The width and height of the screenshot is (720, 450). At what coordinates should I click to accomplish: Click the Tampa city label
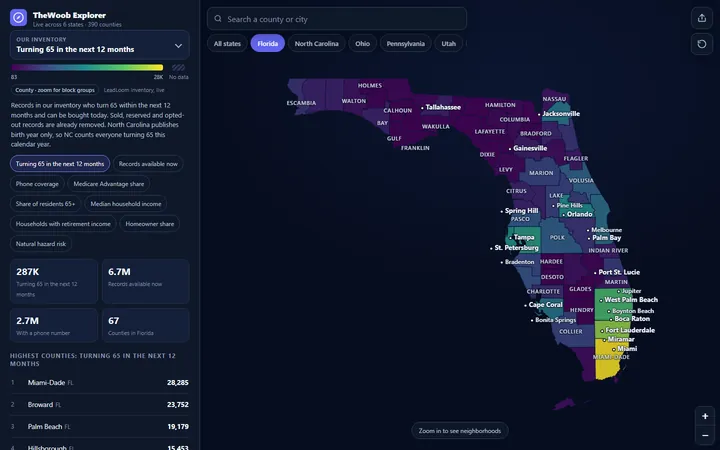[x=524, y=237]
